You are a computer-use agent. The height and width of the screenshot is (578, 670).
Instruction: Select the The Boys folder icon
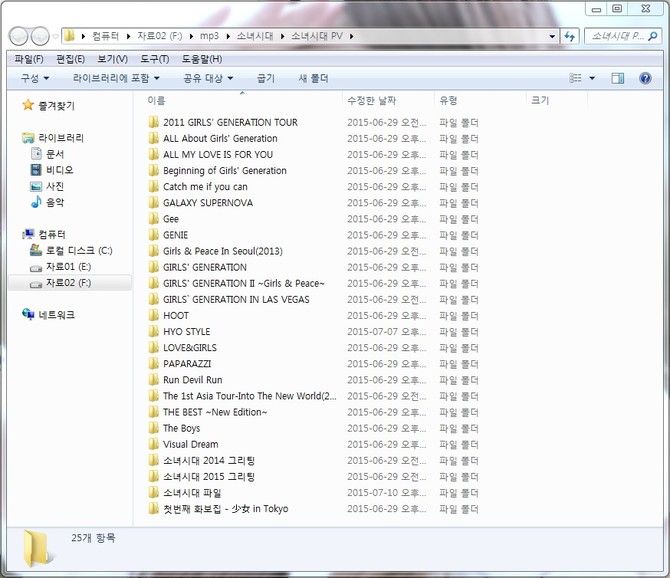153,428
